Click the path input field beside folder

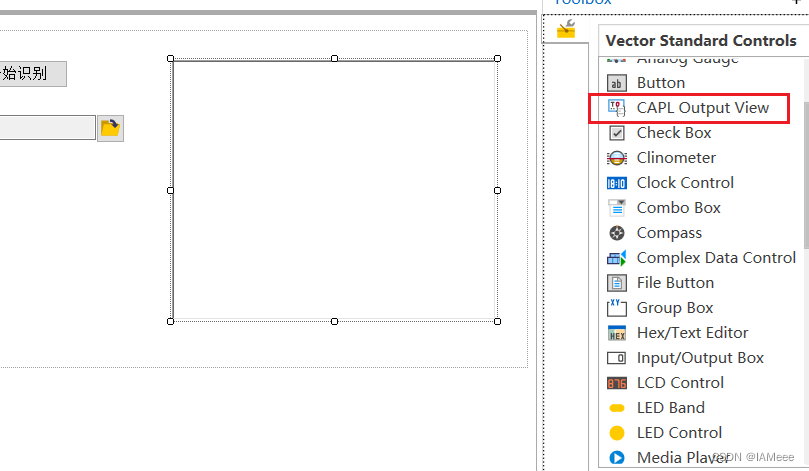click(47, 127)
